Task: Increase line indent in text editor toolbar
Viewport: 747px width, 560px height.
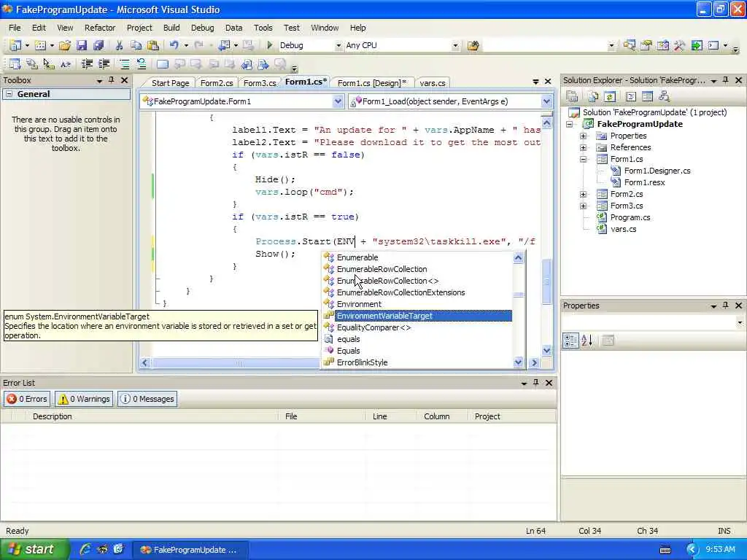Action: 104,64
